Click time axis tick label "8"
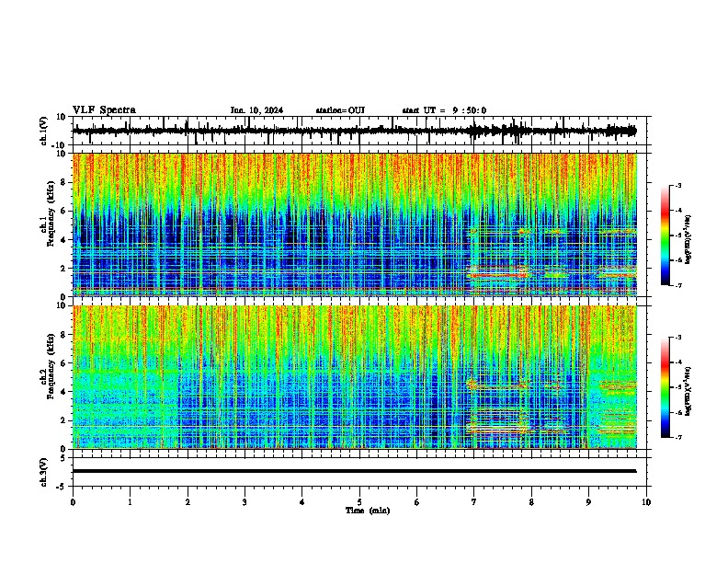 coord(531,502)
